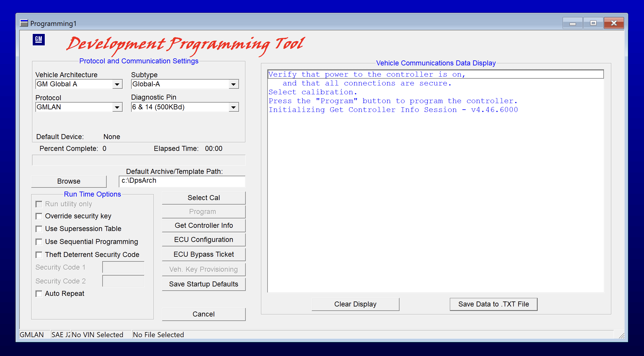The image size is (644, 356).
Task: Check Use Supersession Table
Action: pos(39,229)
